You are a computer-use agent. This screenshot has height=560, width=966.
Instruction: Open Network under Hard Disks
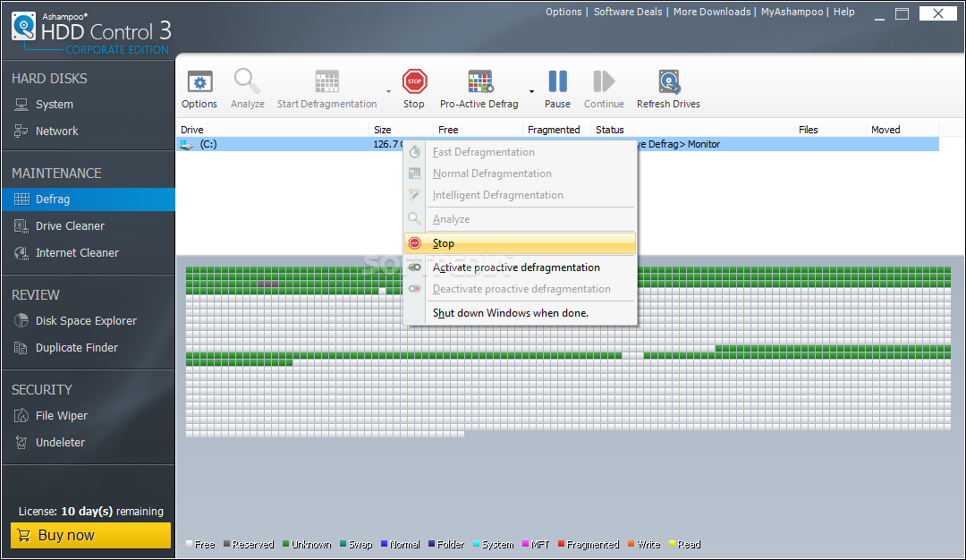click(x=89, y=132)
